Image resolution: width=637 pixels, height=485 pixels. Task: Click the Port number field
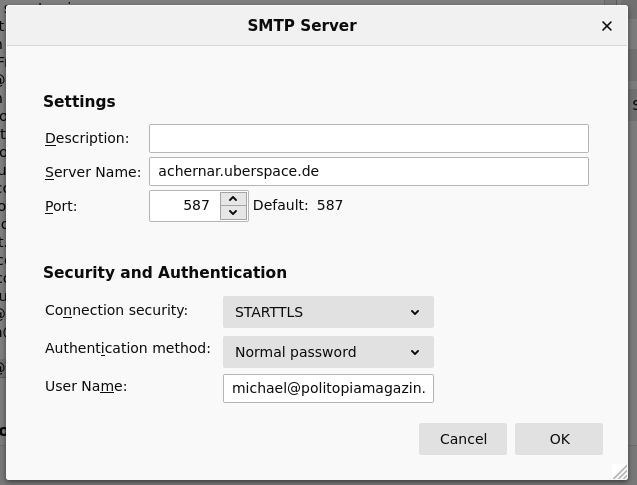pos(185,206)
